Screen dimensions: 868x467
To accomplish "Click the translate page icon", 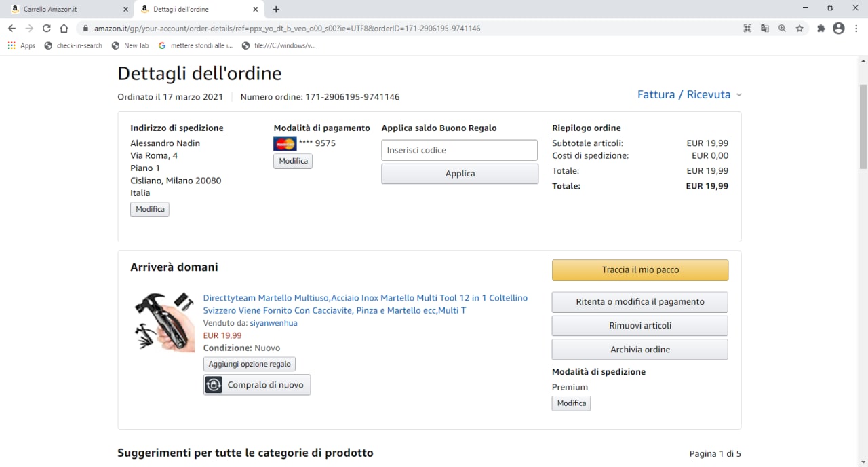I will click(x=765, y=29).
